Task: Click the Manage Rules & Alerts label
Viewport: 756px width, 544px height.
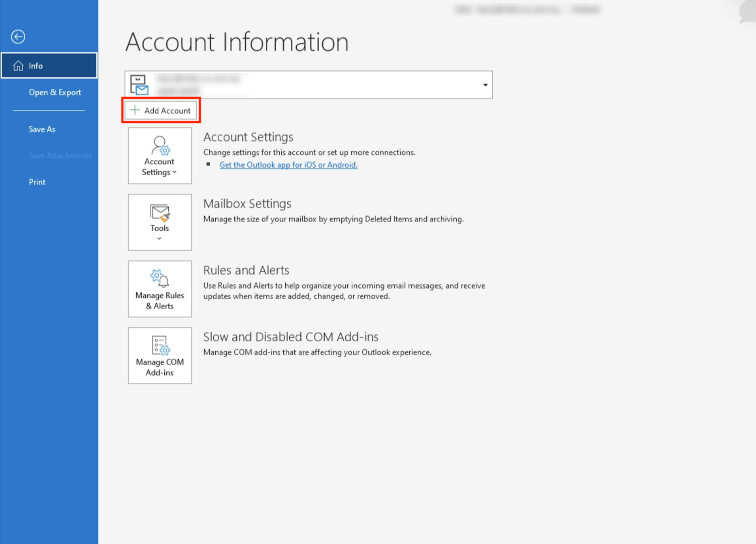Action: [160, 301]
